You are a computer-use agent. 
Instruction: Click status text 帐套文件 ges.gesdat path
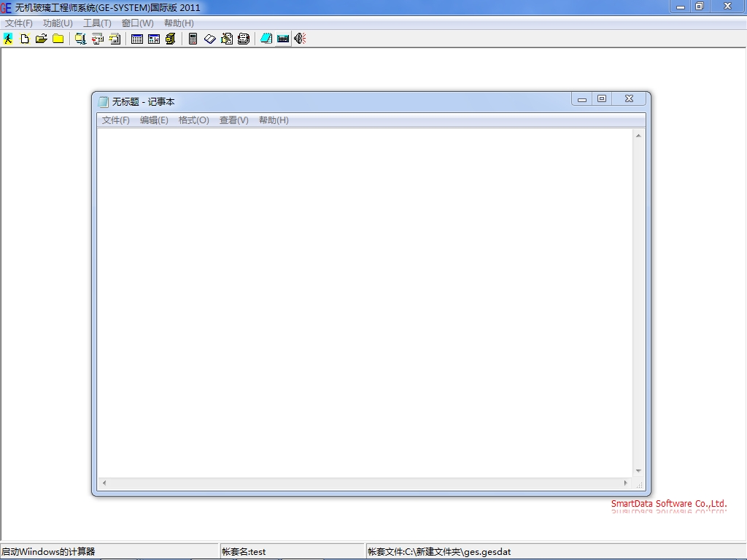coord(439,551)
